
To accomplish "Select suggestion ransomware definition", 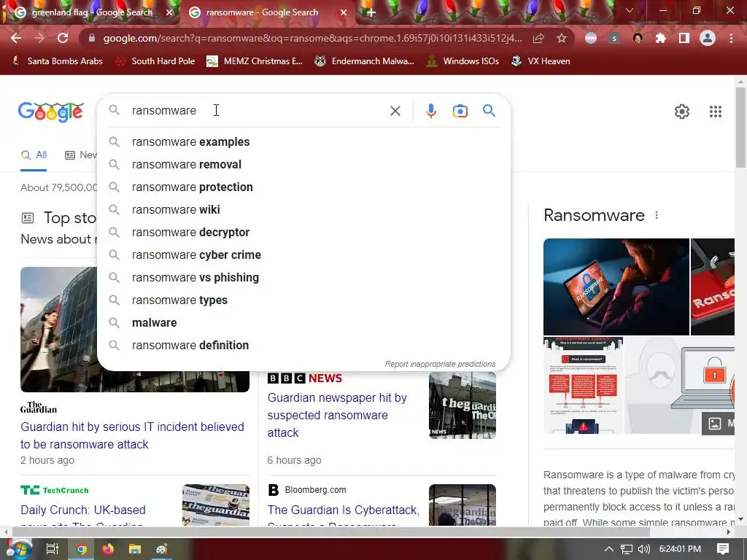I will click(303, 345).
